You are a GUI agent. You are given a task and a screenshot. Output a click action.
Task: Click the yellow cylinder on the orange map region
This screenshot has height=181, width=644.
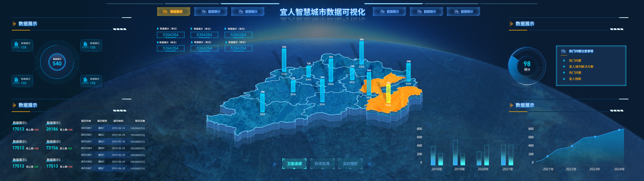[x=388, y=94]
